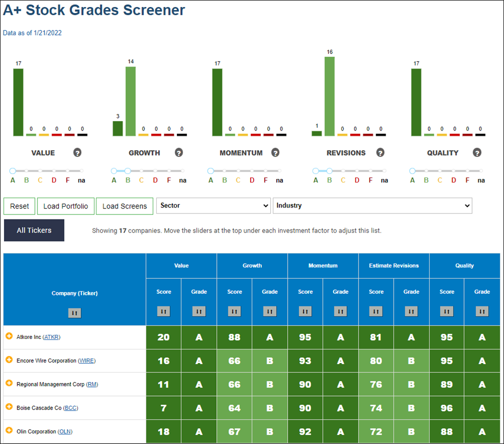
Task: Sort by Momentum Grade column
Action: [x=340, y=311]
